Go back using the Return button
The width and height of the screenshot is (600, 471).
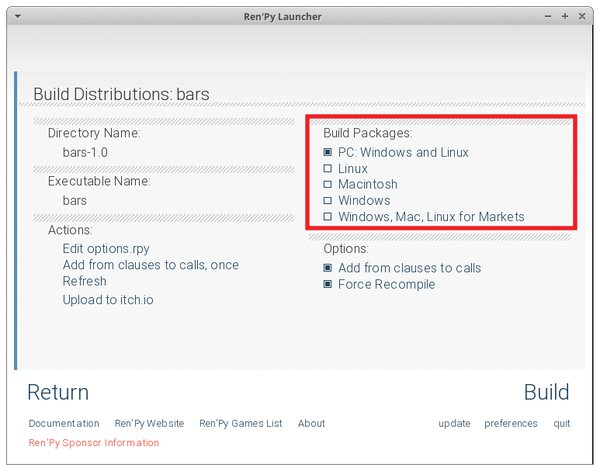click(x=58, y=392)
